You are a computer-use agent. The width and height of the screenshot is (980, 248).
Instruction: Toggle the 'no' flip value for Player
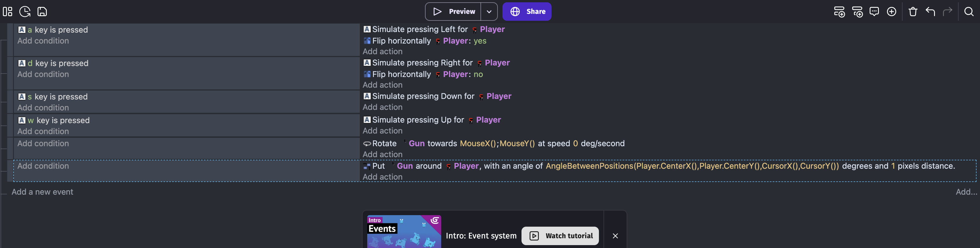(x=478, y=74)
